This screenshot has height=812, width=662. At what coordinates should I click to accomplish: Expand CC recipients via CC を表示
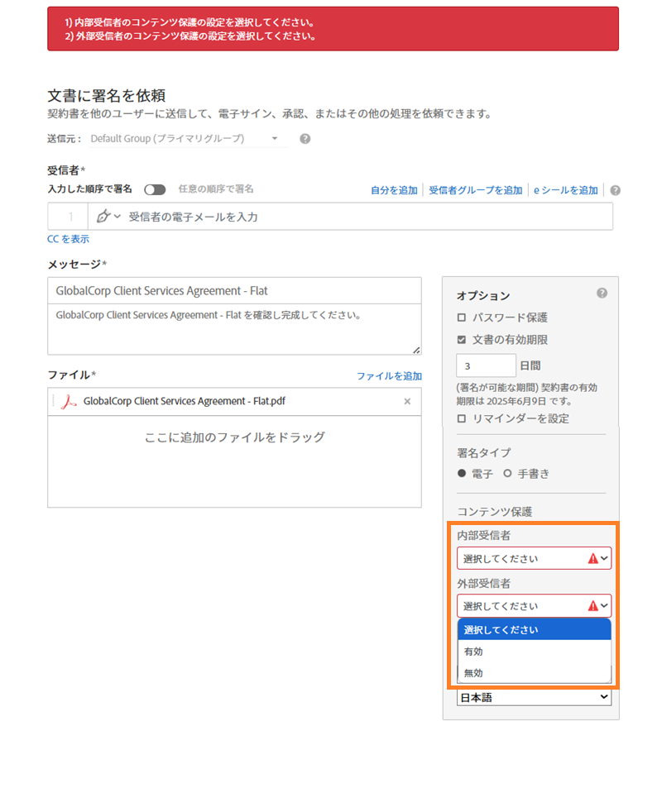tap(68, 238)
